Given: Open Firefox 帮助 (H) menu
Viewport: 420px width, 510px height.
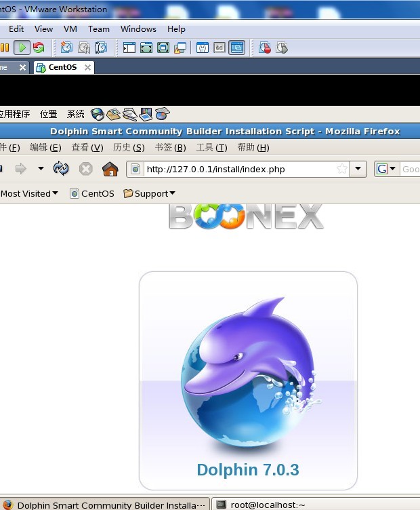Looking at the screenshot, I should click(253, 148).
